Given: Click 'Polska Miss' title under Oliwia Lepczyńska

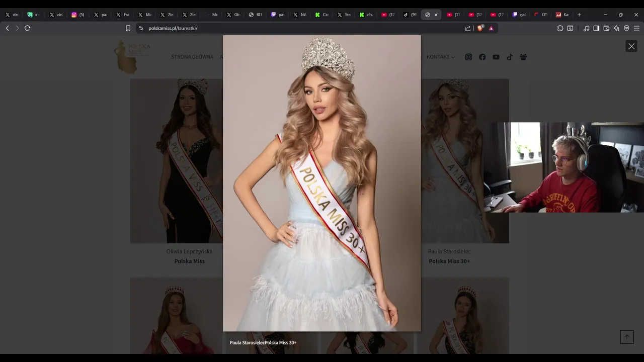Looking at the screenshot, I should pyautogui.click(x=190, y=261).
